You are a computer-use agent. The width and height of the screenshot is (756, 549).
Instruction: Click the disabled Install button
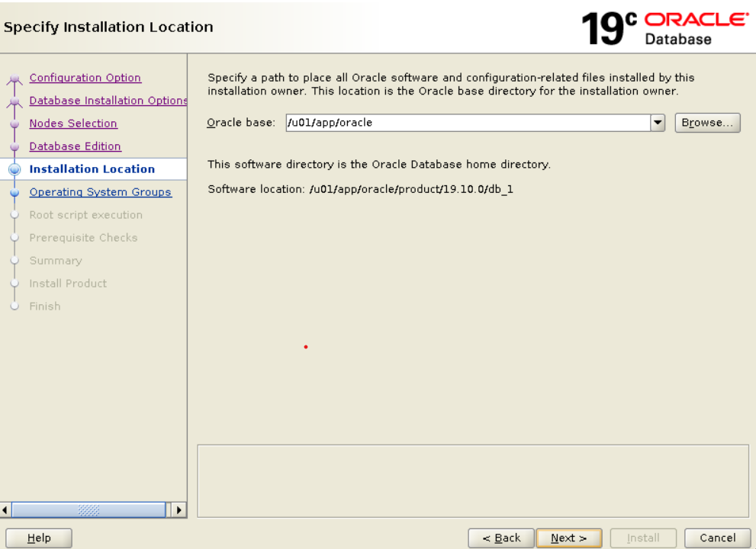643,538
